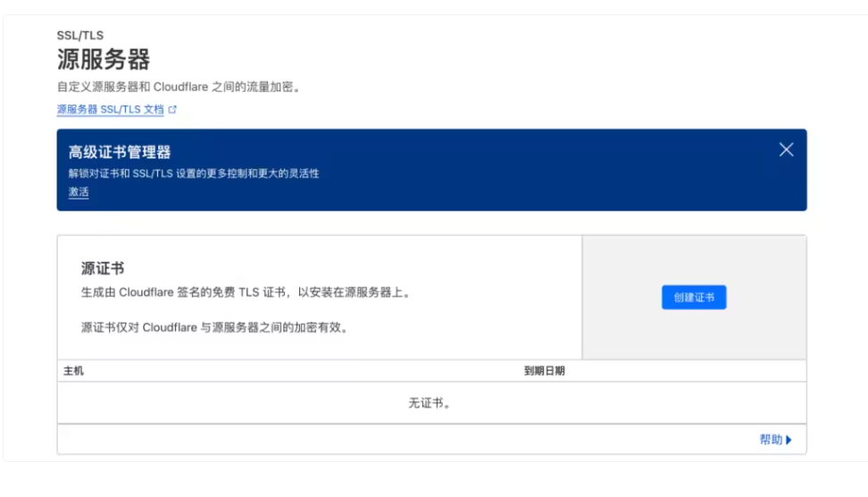Click the triangle arrow next to 帮助

click(789, 440)
